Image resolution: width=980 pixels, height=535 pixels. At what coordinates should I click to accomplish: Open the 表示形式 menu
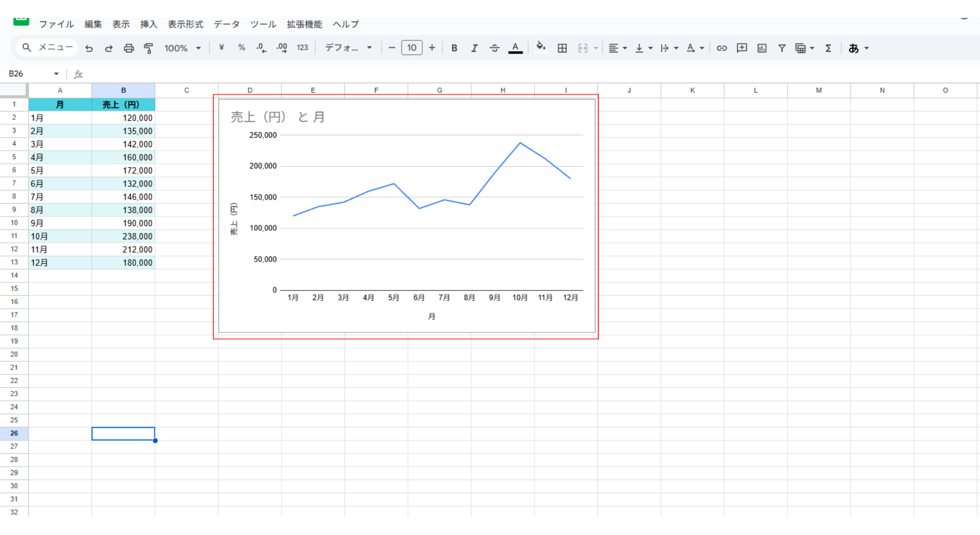pos(186,24)
